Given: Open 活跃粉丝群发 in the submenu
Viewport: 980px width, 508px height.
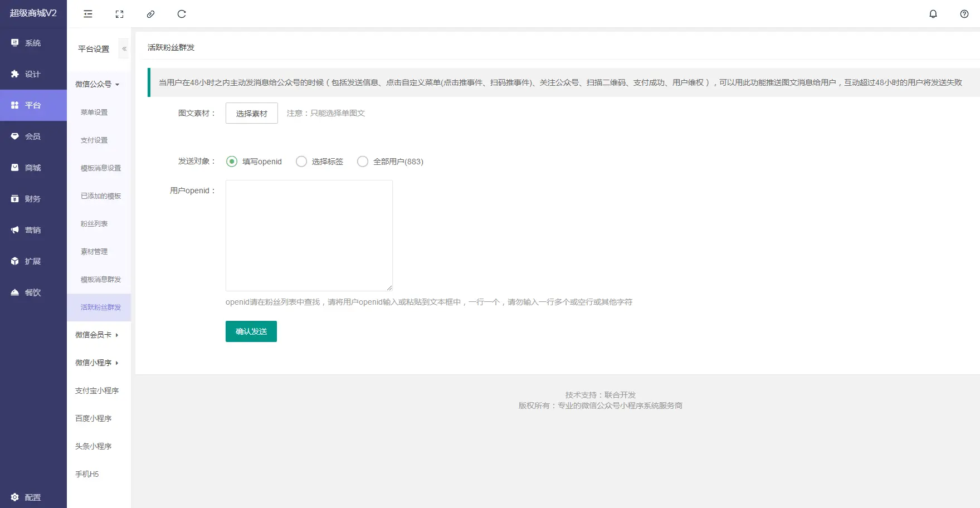Looking at the screenshot, I should click(99, 307).
